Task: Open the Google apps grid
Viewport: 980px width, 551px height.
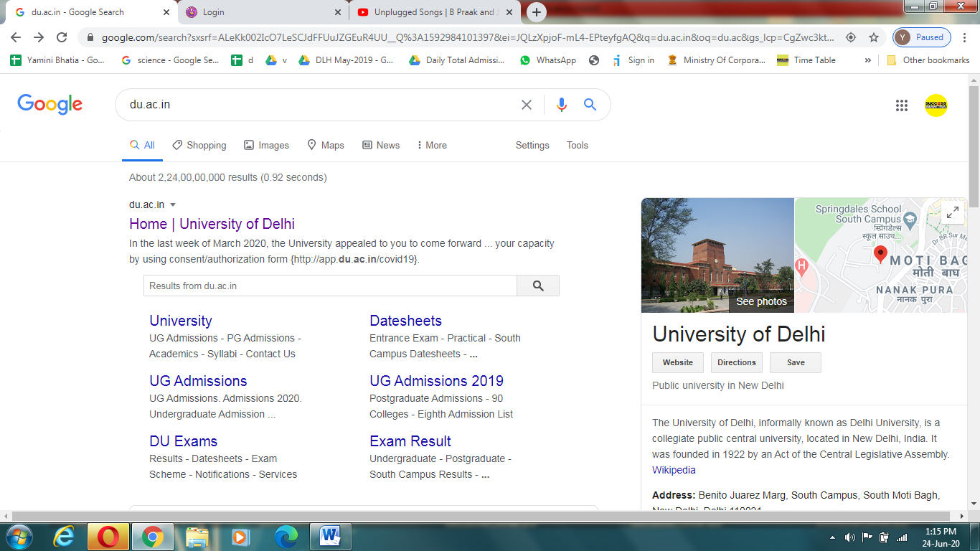Action: [x=902, y=105]
